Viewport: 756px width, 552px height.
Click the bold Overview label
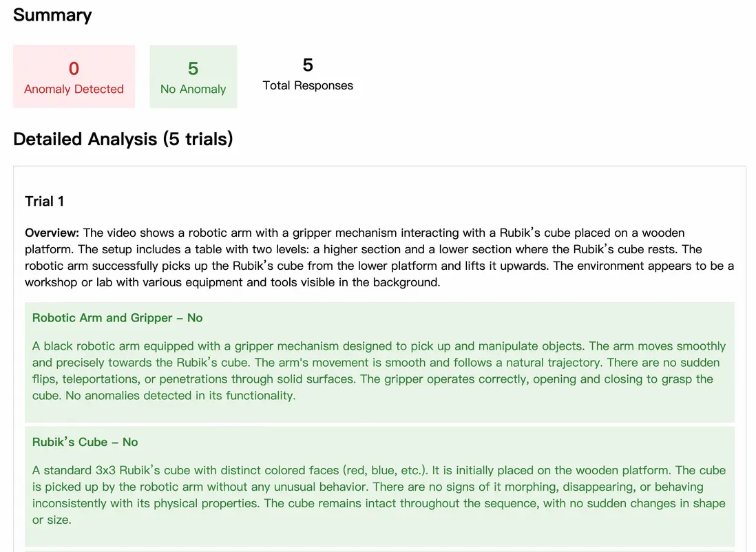click(x=52, y=233)
